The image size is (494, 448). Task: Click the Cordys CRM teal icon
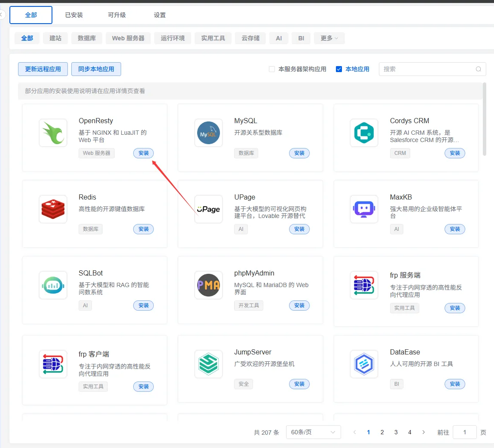[x=364, y=133]
